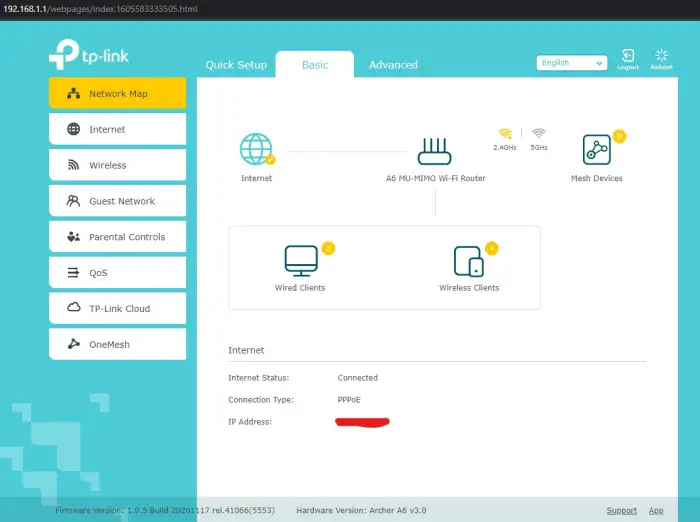
Task: Click the Internet globe icon
Action: tap(256, 150)
